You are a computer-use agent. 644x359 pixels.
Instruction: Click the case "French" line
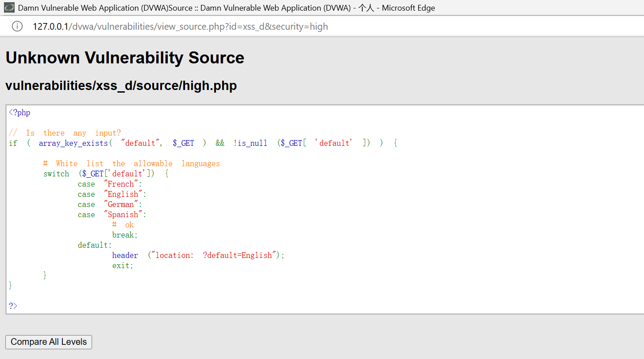coord(110,184)
